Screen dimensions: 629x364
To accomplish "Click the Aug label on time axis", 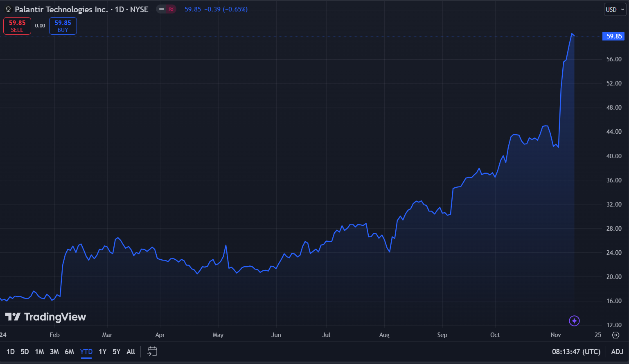I will (x=384, y=335).
